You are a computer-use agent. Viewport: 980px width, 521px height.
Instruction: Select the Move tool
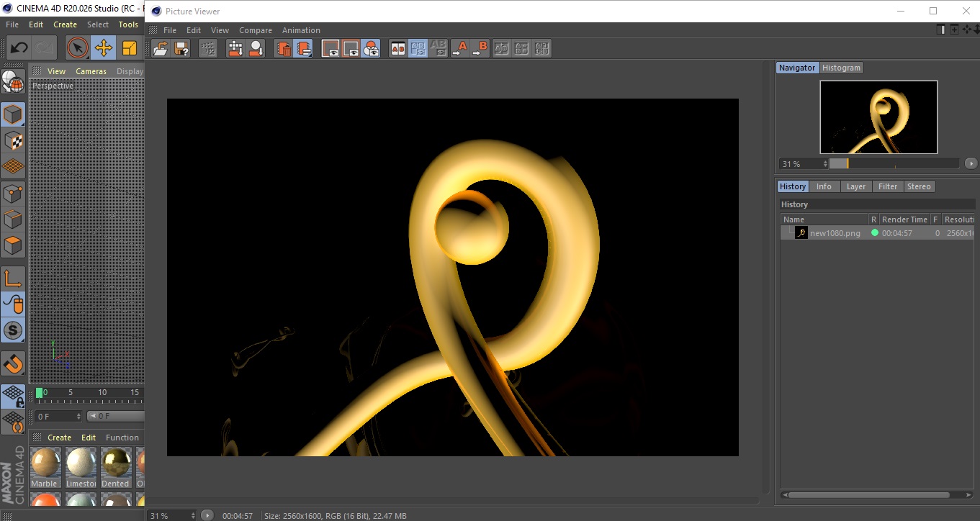(104, 48)
